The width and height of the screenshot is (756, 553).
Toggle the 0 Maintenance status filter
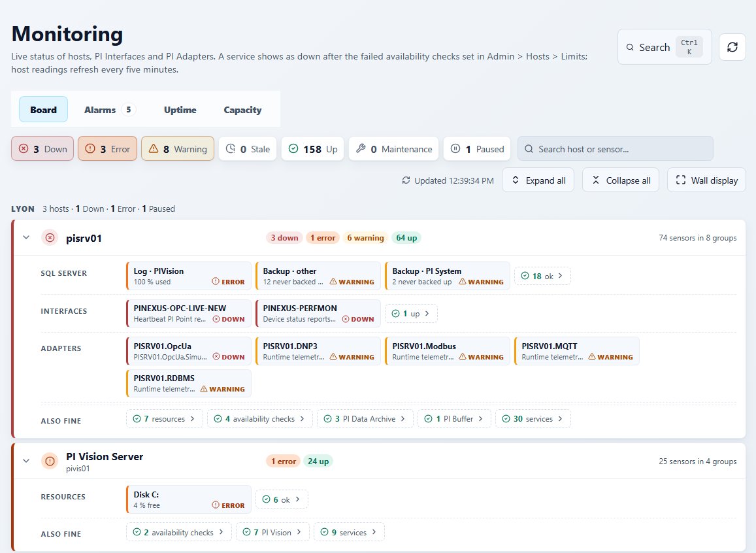pyautogui.click(x=393, y=149)
